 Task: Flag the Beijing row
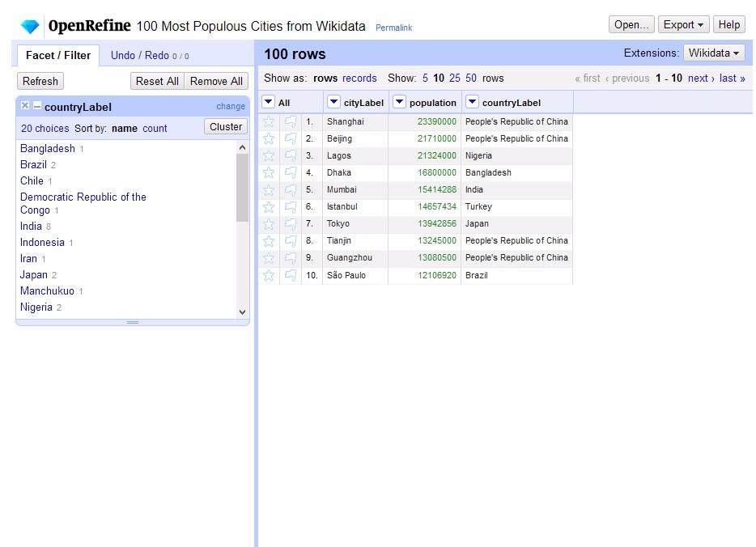coord(291,139)
